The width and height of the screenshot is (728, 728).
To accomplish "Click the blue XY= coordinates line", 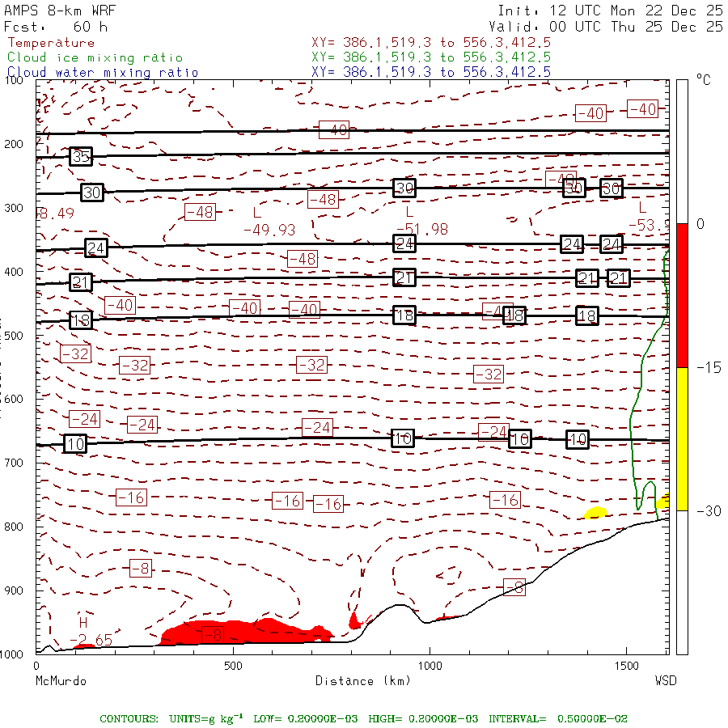I will pos(431,72).
